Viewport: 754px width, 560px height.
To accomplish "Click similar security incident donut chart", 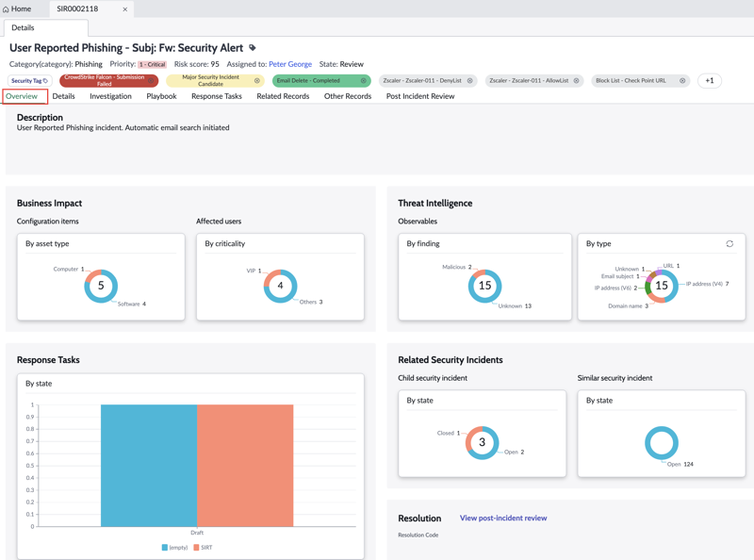I will tap(662, 442).
